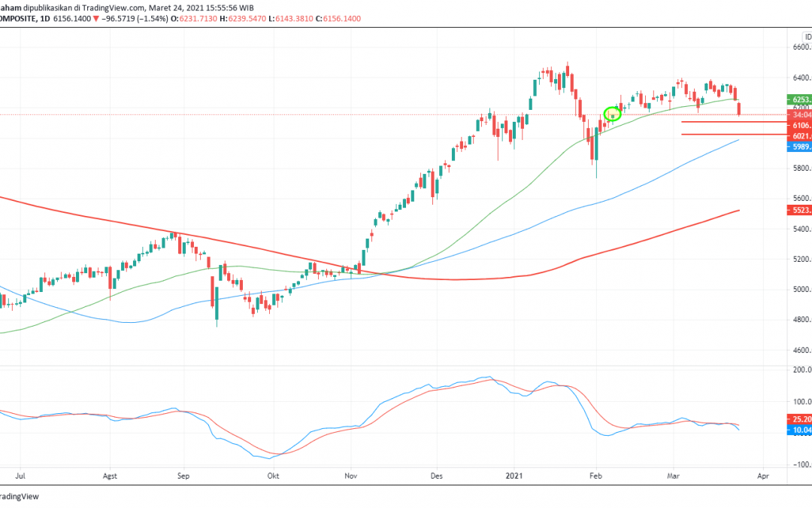Open the 1D timeframe label
This screenshot has height=508, width=812.
click(44, 19)
